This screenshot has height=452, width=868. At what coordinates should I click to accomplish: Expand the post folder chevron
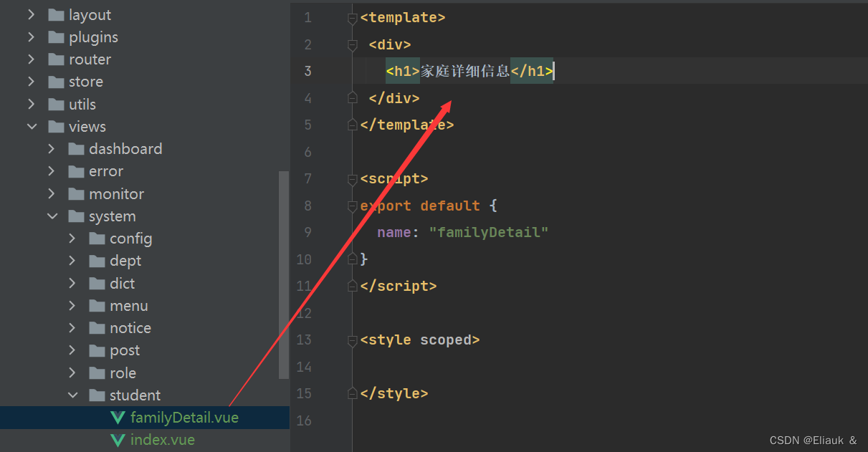coord(72,350)
